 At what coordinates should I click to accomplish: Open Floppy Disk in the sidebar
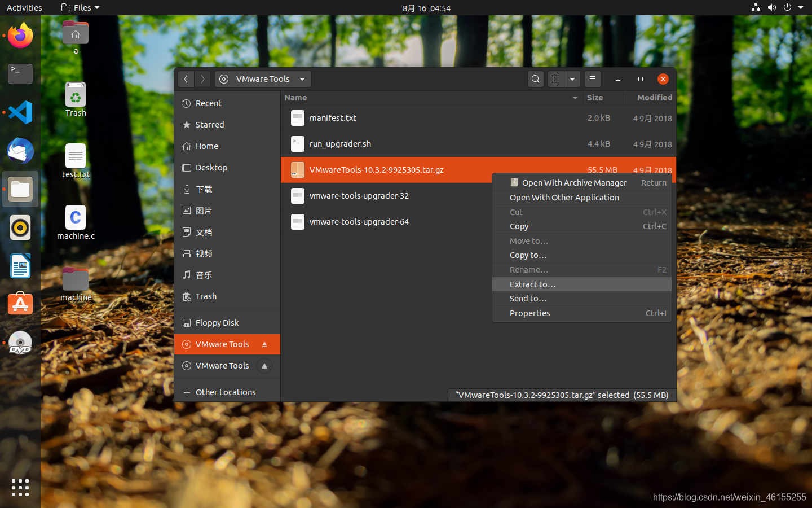pos(227,323)
